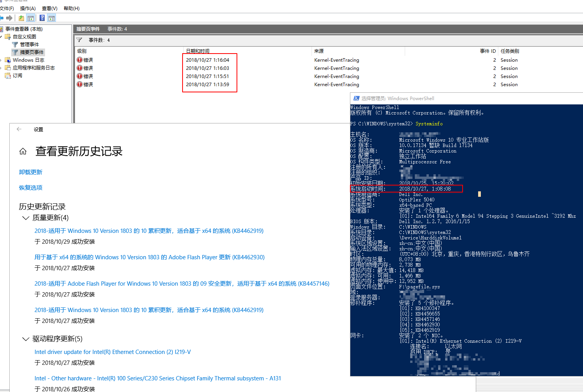Open help via the blue question mark icon
583x392 pixels.
click(x=42, y=18)
